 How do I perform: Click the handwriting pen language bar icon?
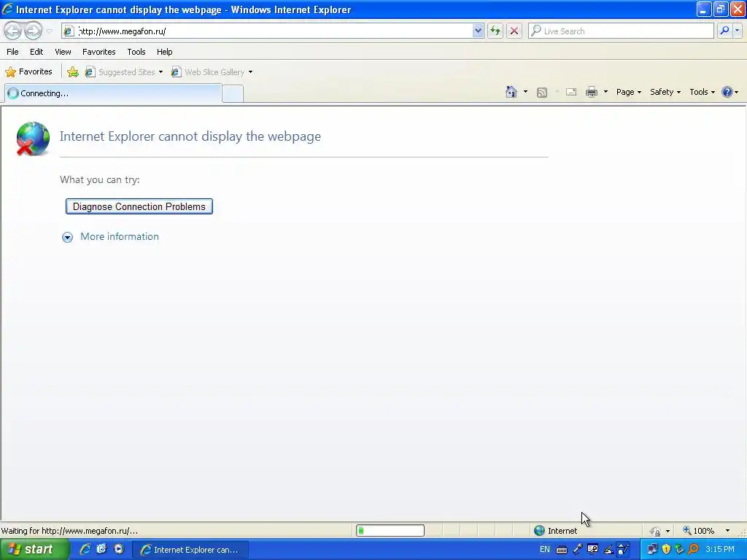pos(608,550)
